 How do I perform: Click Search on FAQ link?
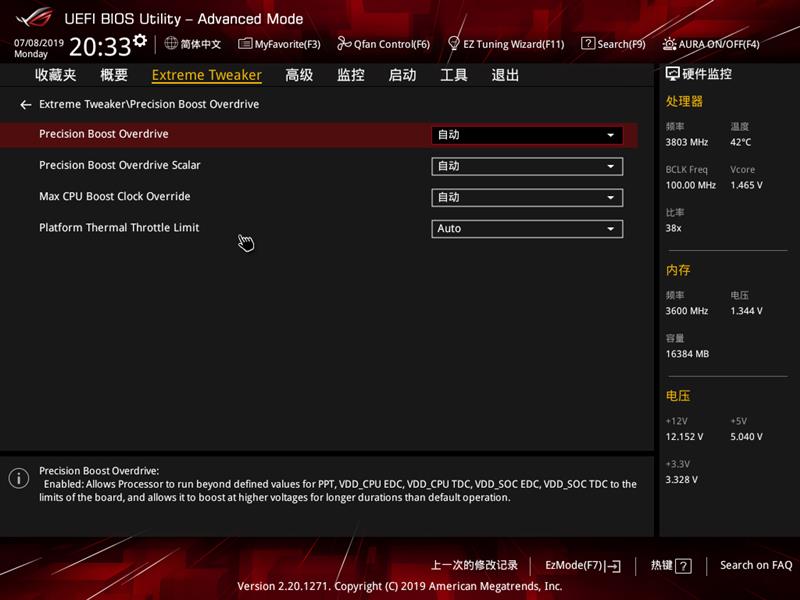(x=755, y=565)
